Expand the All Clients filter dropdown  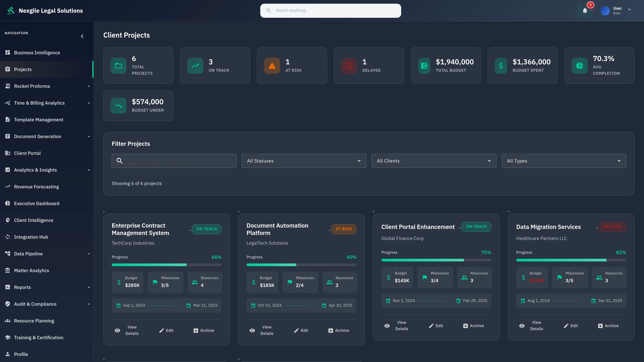coord(434,161)
